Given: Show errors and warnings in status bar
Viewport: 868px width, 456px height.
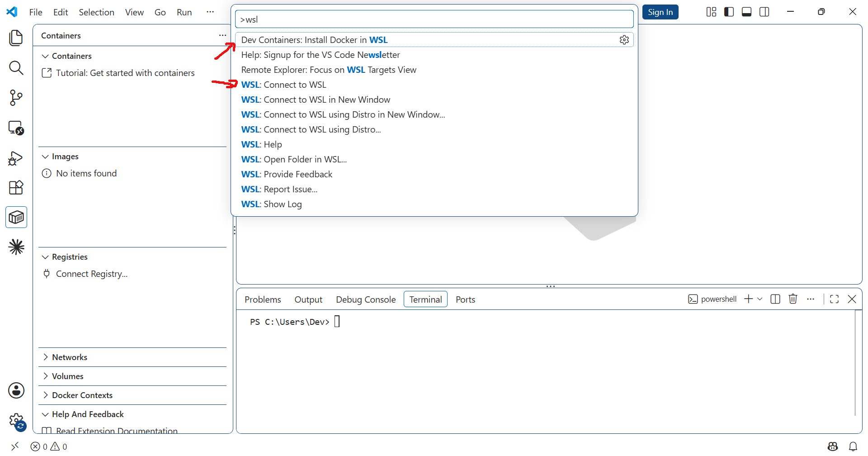Looking at the screenshot, I should point(49,446).
